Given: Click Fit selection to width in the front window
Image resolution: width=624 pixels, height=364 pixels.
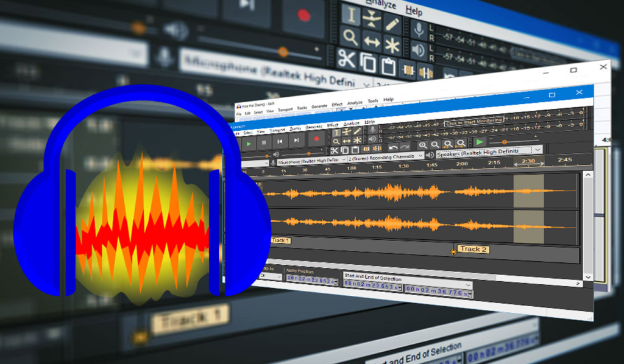Looking at the screenshot, I should point(448,144).
